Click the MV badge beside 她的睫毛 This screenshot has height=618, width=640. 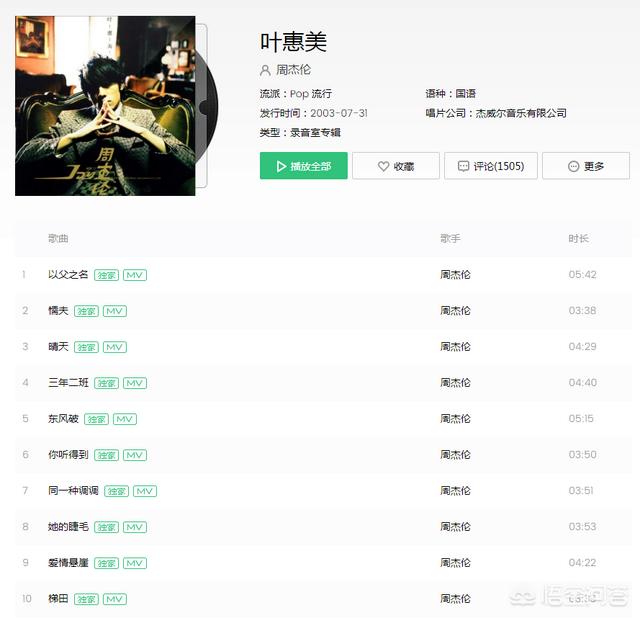(135, 527)
